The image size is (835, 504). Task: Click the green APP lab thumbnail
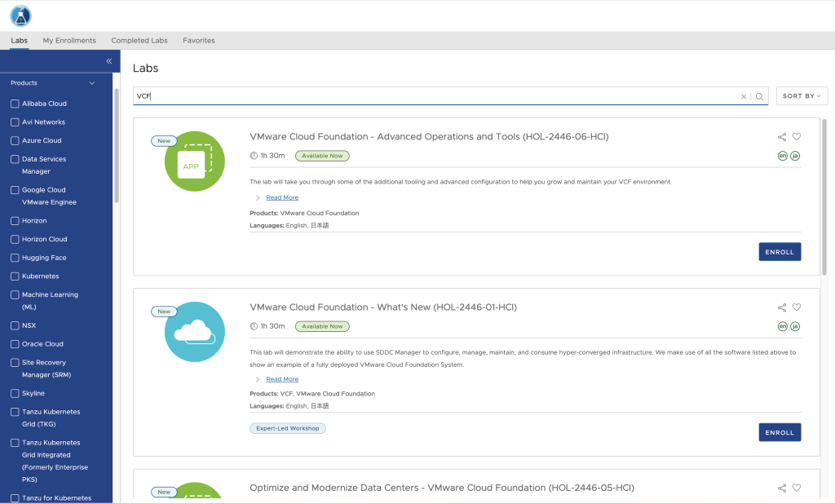point(194,161)
